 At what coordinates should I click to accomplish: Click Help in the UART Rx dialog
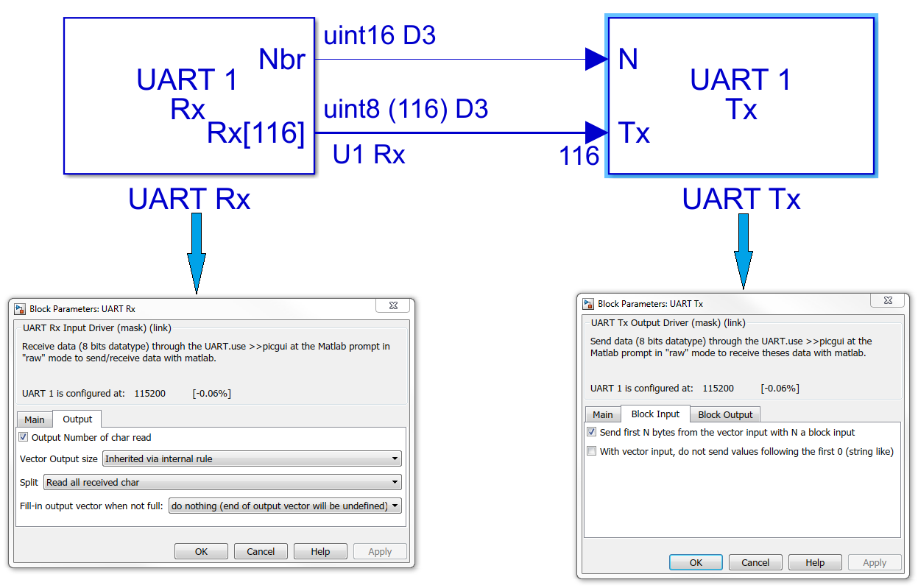(x=319, y=550)
